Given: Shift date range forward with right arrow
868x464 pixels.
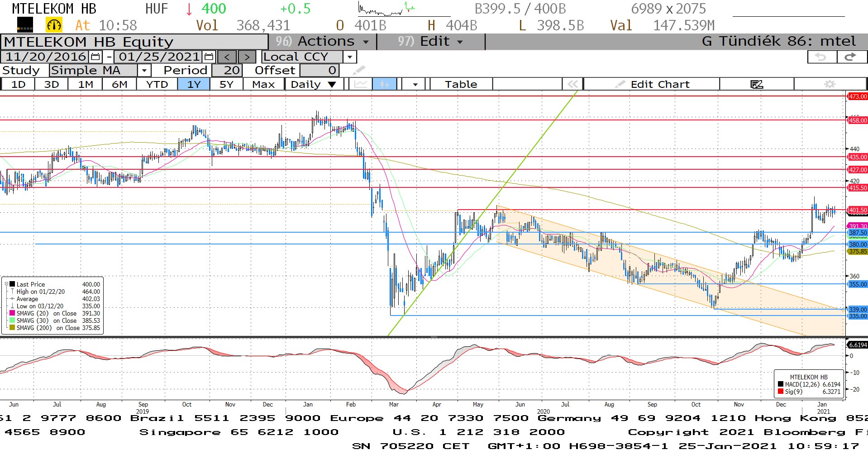Looking at the screenshot, I should click(247, 57).
